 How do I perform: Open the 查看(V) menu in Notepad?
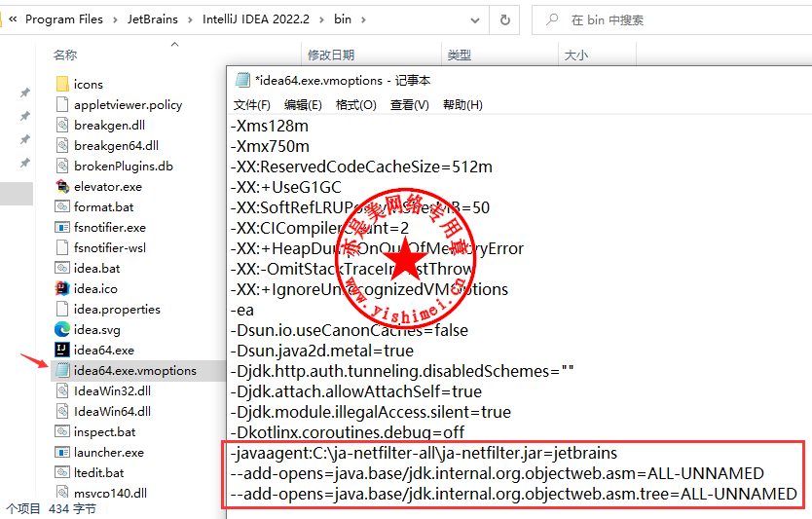tap(410, 105)
